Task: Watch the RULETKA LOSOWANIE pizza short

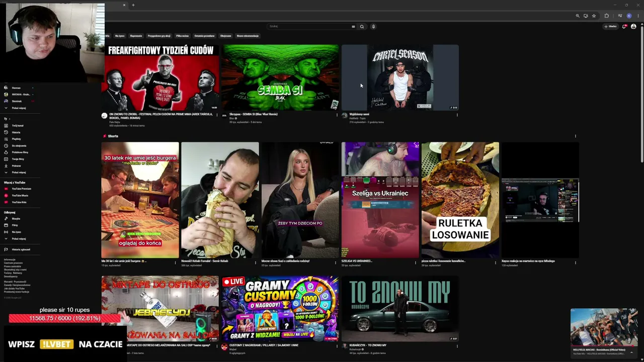Action: (460, 200)
